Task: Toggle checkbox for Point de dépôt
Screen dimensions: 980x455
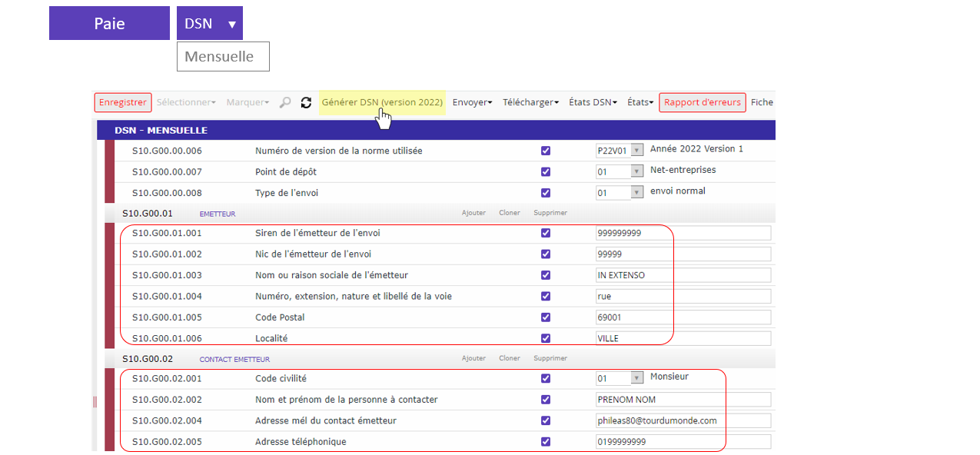Action: [x=546, y=171]
